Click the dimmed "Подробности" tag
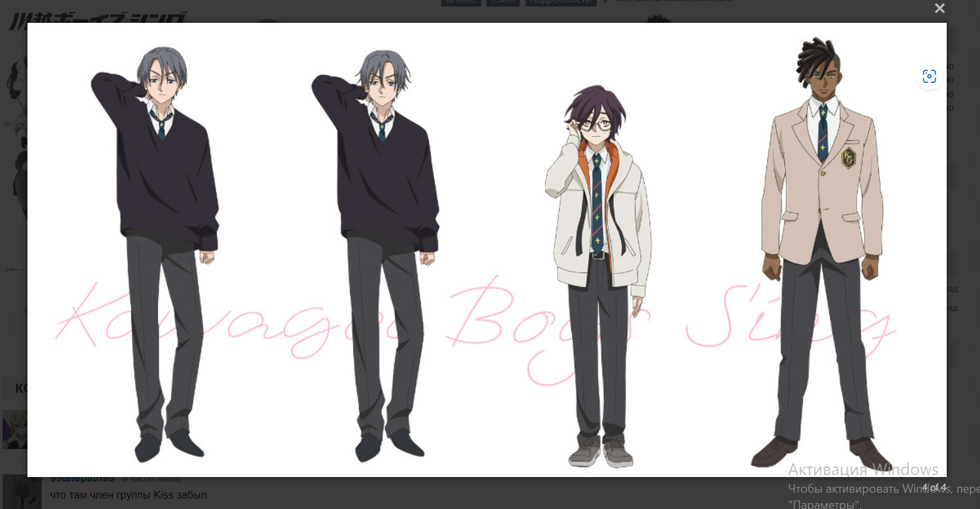980x509 pixels. click(562, 2)
